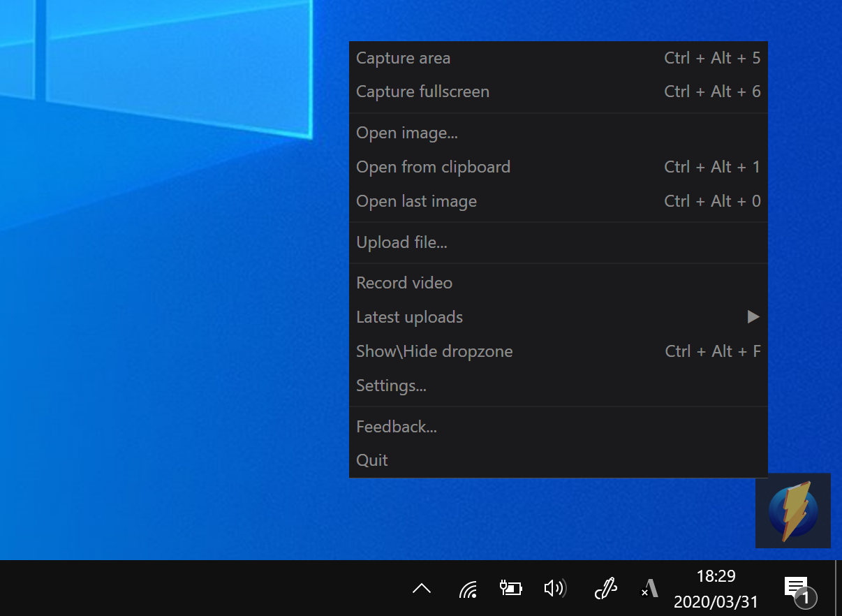Open Settings... from the tray menu
Screen dimensions: 842x616
pos(558,386)
